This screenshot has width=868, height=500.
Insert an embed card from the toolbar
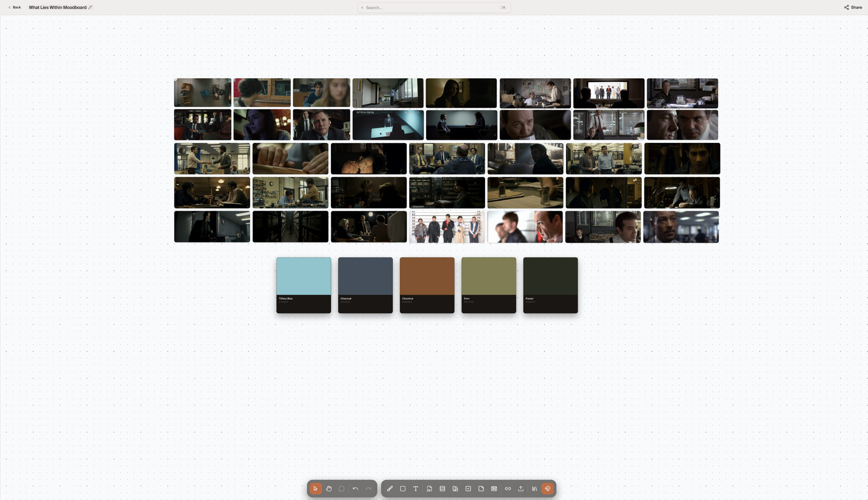[x=494, y=489]
